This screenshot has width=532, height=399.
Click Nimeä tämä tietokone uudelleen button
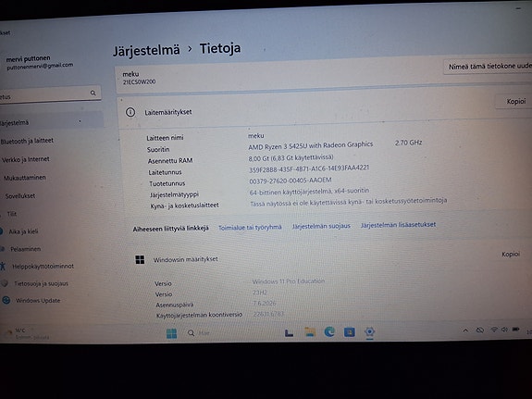click(488, 67)
